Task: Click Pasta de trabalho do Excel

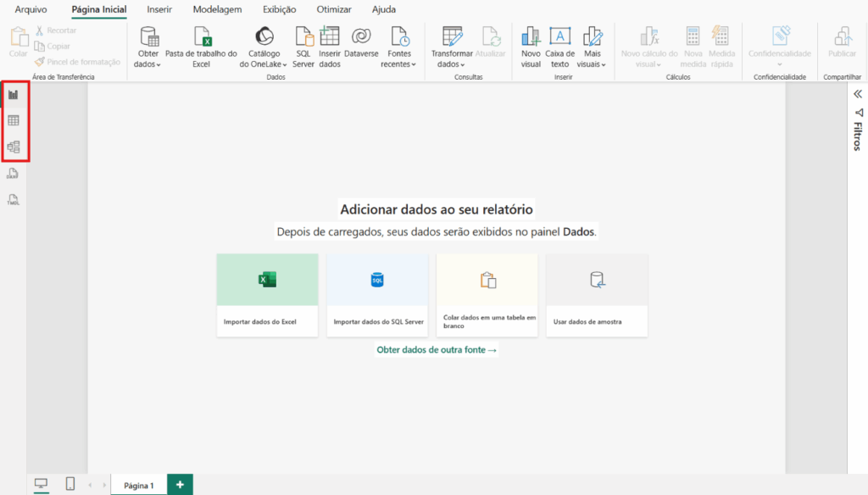Action: pos(201,47)
